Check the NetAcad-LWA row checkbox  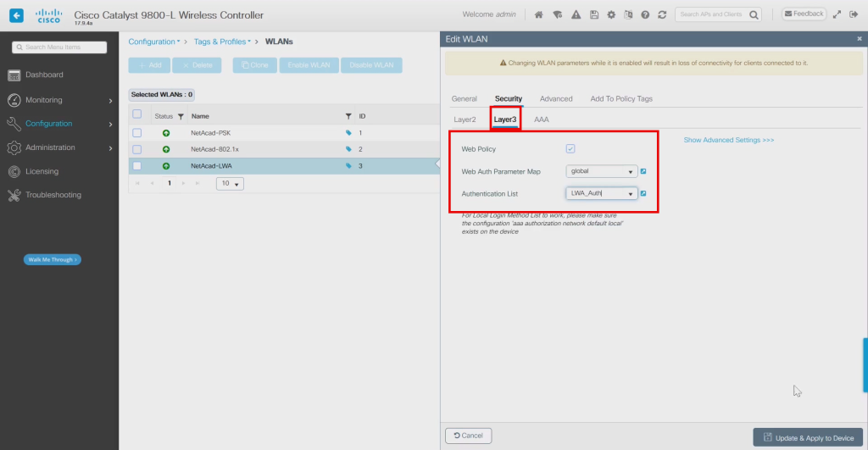click(x=136, y=166)
